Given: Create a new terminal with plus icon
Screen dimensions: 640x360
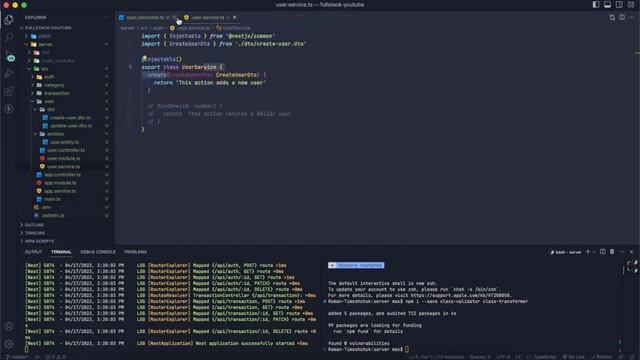Looking at the screenshot, I should coord(588,252).
